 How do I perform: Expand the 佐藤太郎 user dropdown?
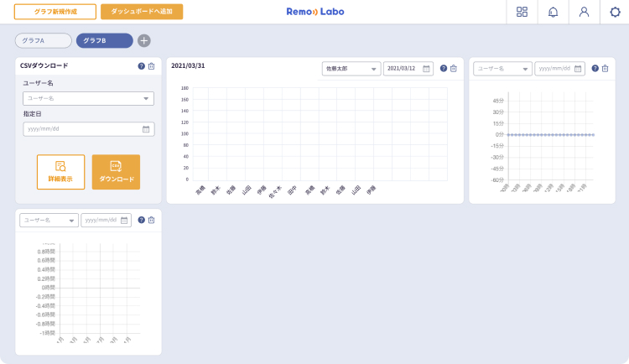[x=351, y=69]
